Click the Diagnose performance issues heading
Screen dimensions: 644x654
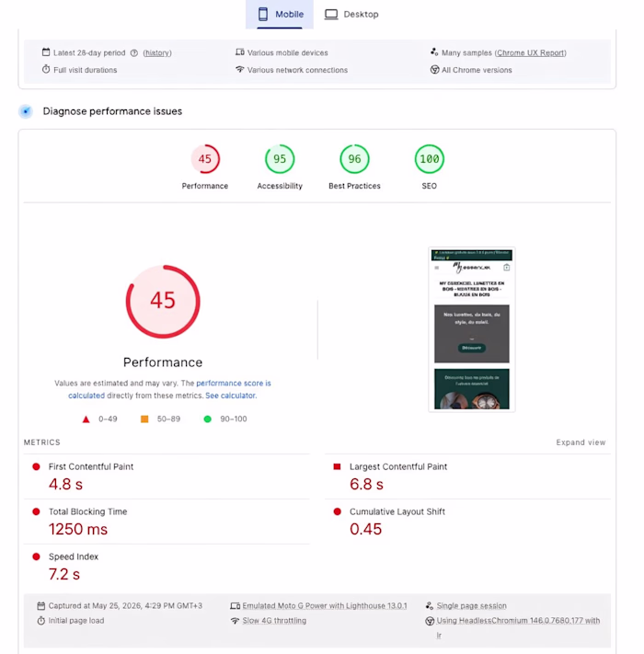point(112,111)
